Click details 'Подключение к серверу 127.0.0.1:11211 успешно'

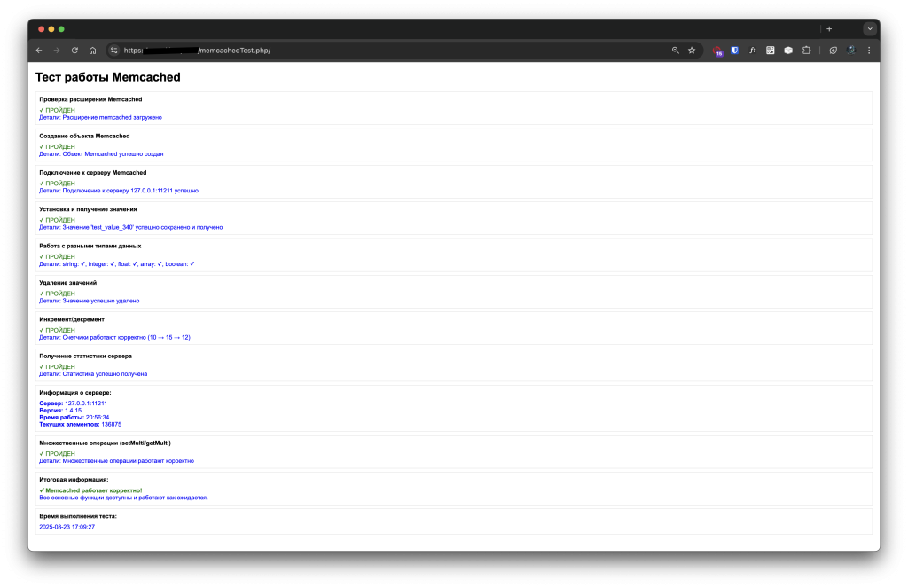118,191
